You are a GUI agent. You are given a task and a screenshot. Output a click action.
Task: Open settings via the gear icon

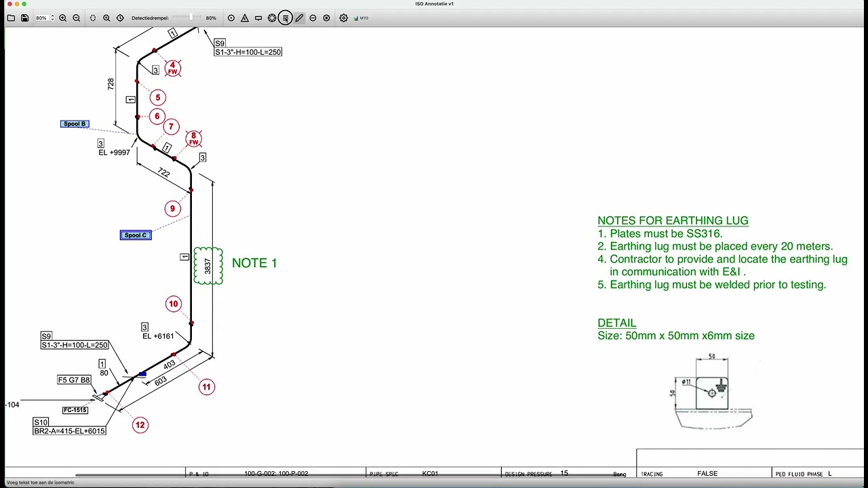pos(344,18)
